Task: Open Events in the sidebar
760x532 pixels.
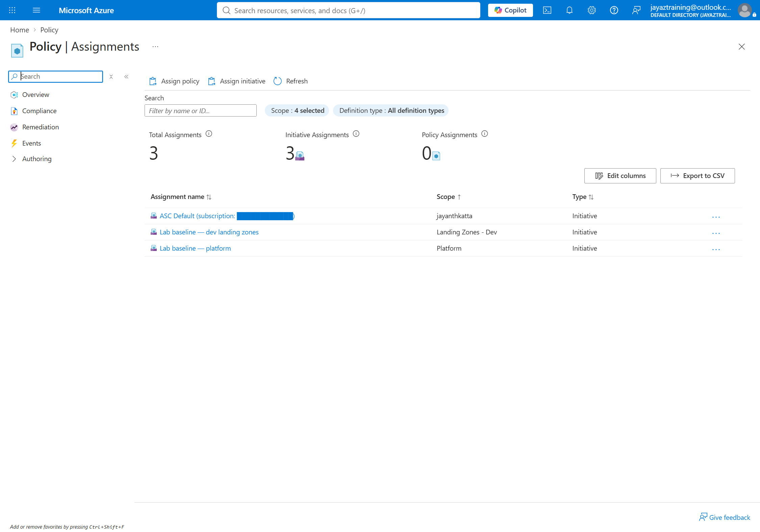Action: pos(31,143)
